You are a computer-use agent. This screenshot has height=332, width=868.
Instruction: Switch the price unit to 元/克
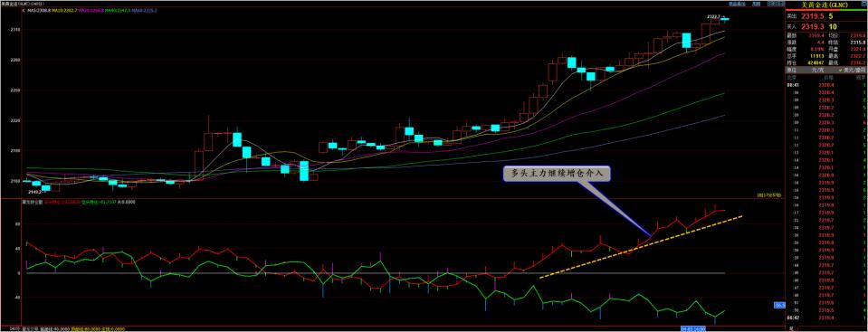click(x=817, y=71)
